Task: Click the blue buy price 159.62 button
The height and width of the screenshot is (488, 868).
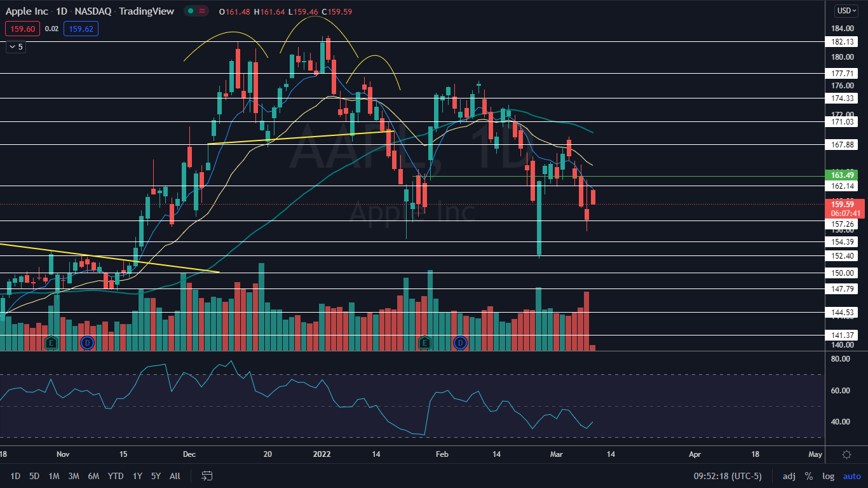Action: 81,29
